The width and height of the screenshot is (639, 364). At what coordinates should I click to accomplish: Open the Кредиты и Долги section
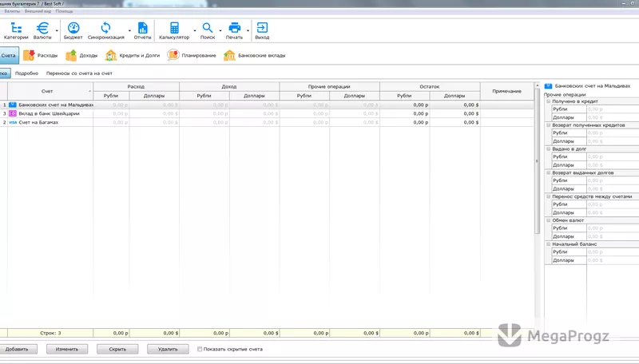133,55
